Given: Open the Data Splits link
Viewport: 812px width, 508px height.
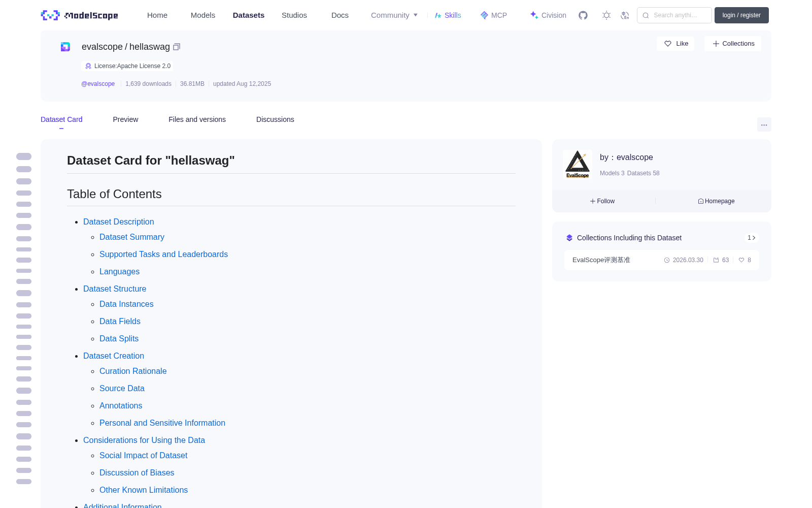Looking at the screenshot, I should [119, 338].
